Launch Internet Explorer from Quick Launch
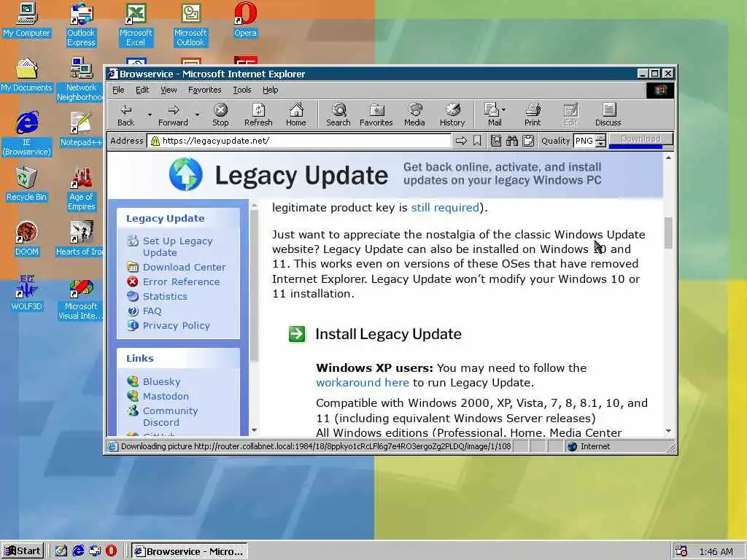Viewport: 747px width, 560px height. point(78,551)
